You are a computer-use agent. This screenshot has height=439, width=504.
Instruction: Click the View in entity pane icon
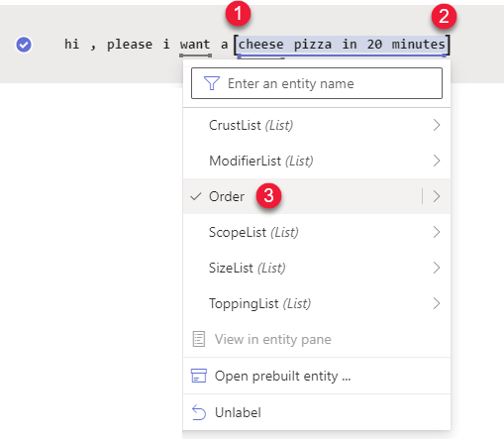coord(199,339)
